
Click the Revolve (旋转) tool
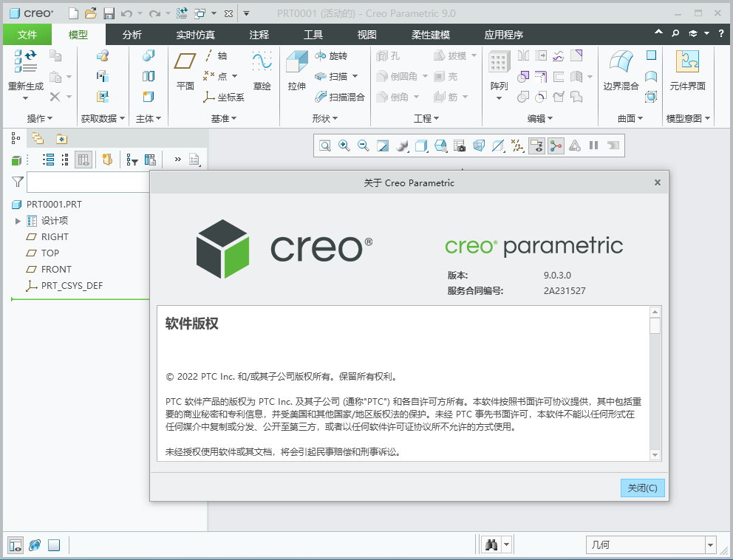[331, 55]
